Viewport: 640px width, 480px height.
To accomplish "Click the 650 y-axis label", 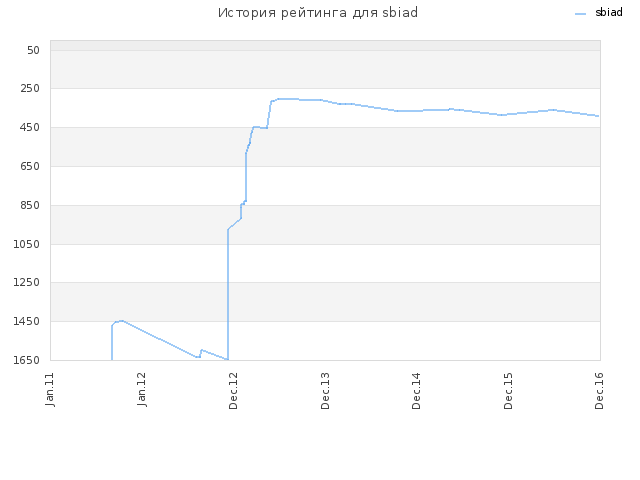I will click(30, 166).
